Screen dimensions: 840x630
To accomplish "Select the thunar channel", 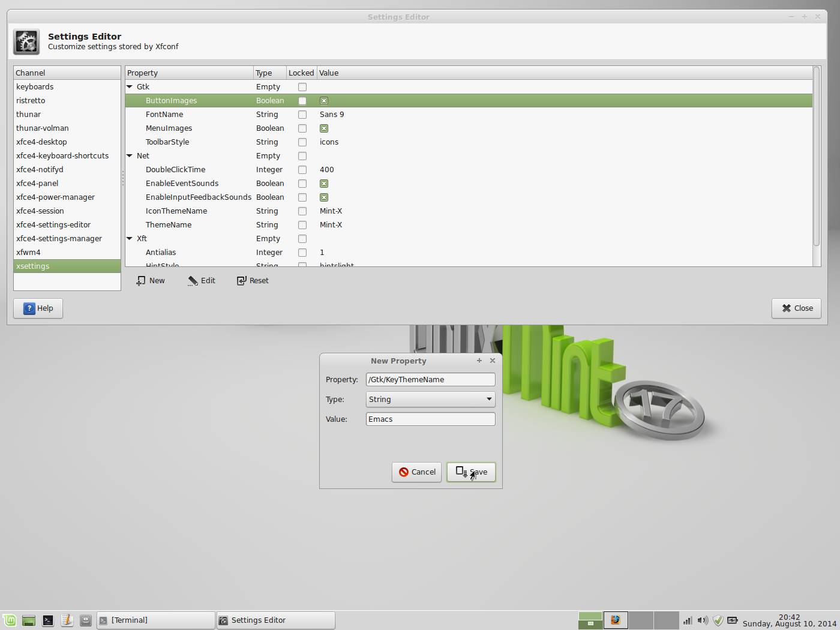I will tap(67, 115).
